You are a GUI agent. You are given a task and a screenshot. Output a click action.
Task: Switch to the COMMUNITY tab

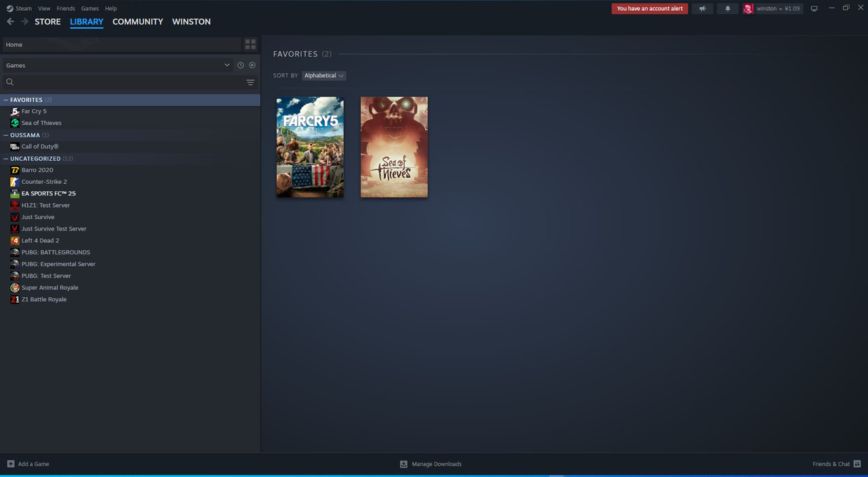[x=138, y=22]
